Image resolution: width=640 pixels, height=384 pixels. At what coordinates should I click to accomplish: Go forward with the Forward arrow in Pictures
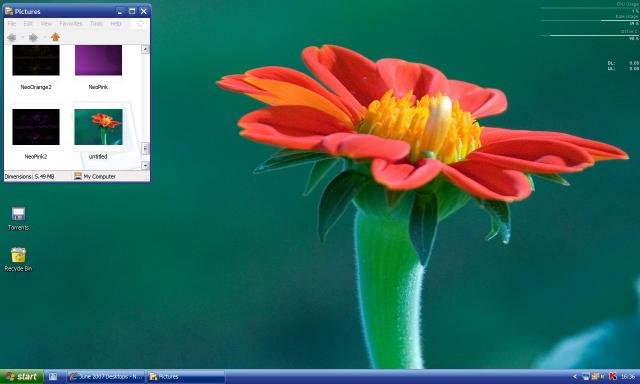[33, 38]
